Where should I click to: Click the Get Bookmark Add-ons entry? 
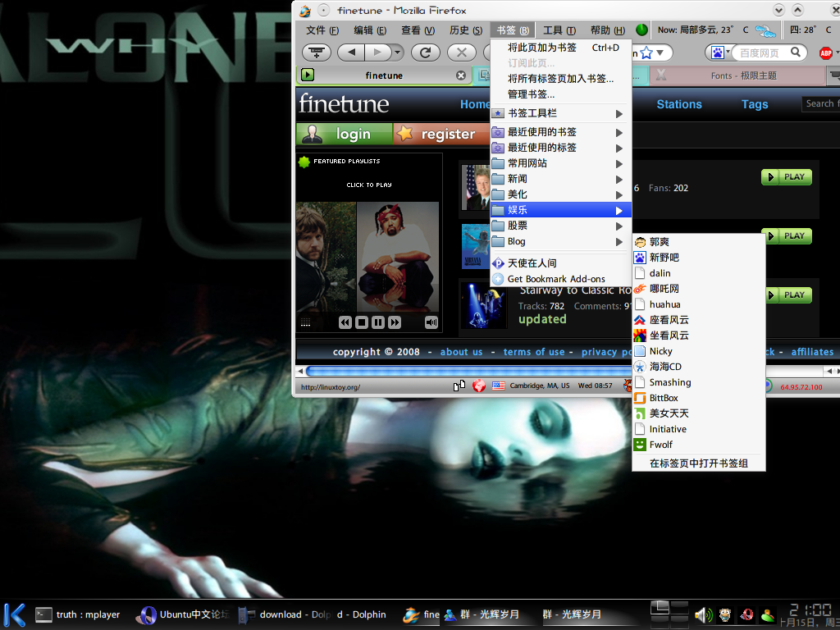[x=561, y=279]
